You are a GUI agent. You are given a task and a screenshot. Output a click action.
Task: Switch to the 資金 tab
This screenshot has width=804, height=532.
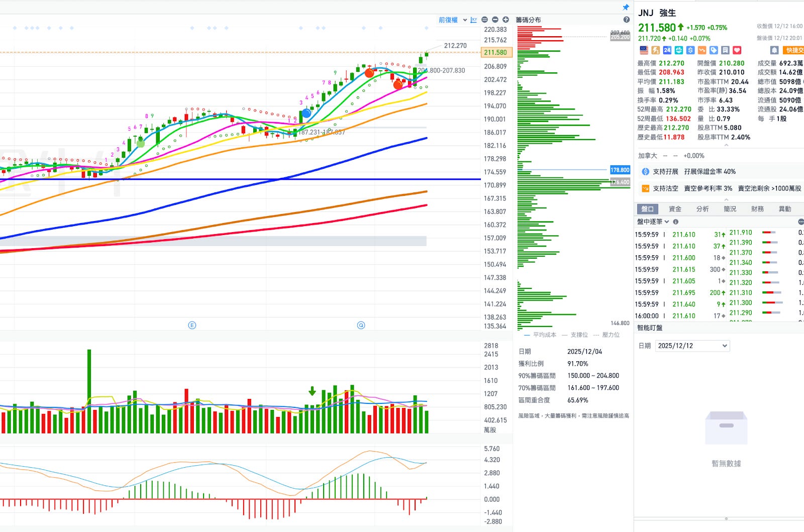[675, 209]
